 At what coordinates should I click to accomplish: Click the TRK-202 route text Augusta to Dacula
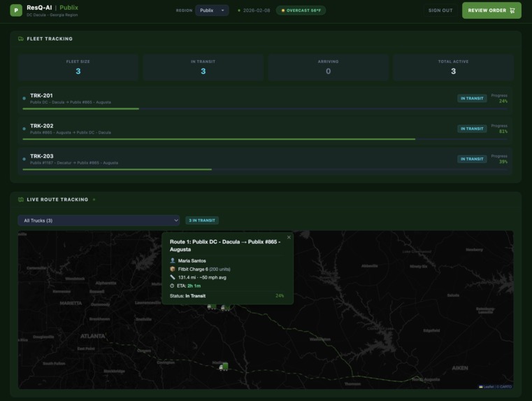click(x=70, y=132)
